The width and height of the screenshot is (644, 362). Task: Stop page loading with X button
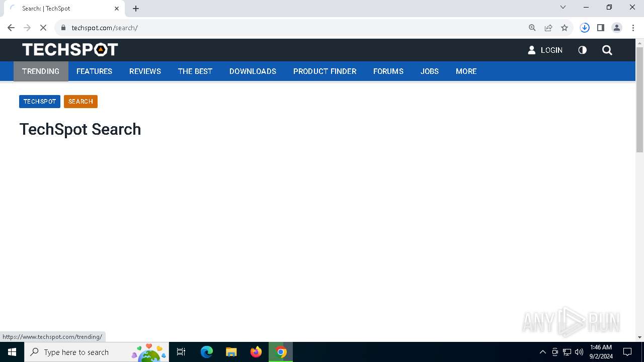tap(43, 28)
